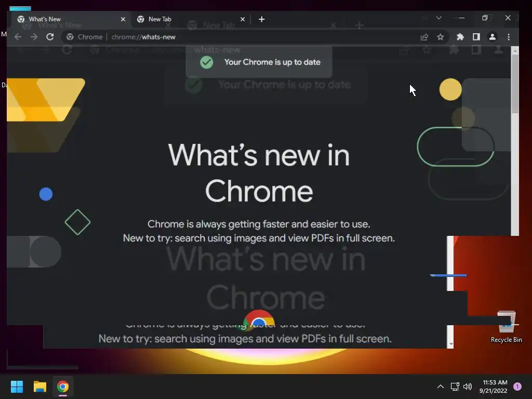Open the Chrome three-dot menu
Image resolution: width=532 pixels, height=399 pixels.
509,37
